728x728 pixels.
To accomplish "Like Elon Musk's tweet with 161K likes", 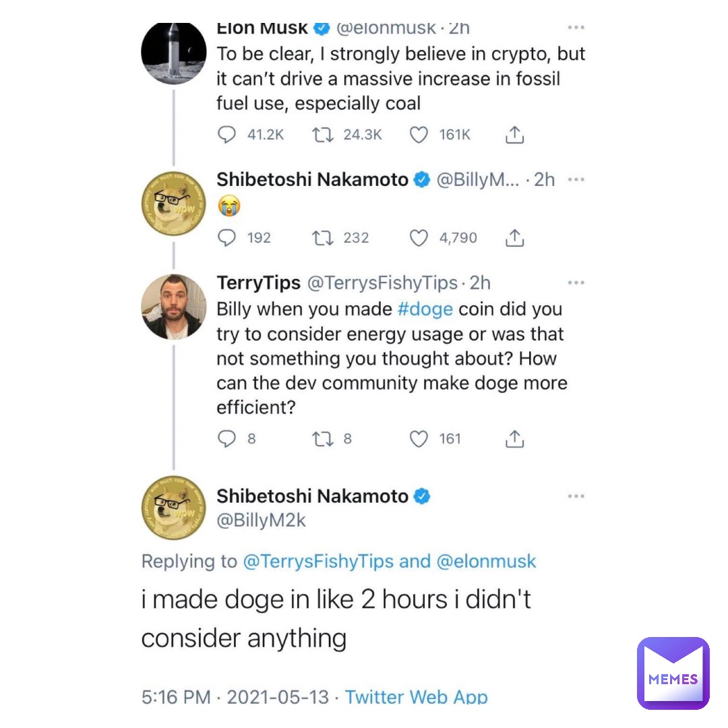I will (419, 135).
